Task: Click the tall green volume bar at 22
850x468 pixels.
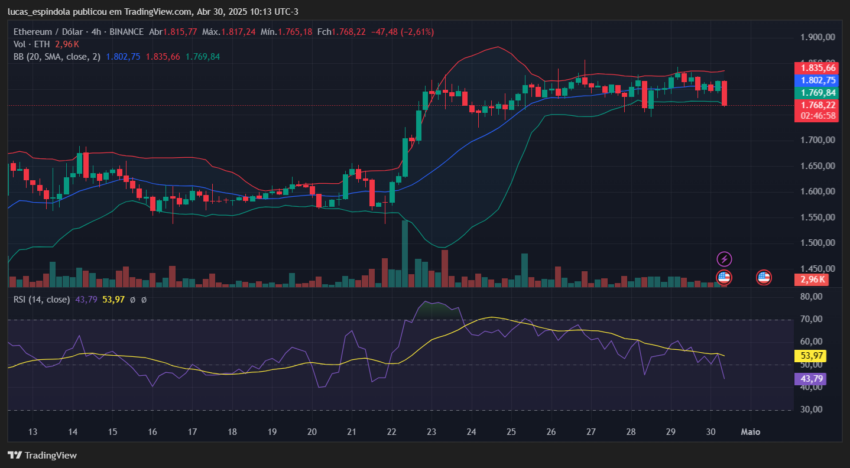Action: pos(405,254)
